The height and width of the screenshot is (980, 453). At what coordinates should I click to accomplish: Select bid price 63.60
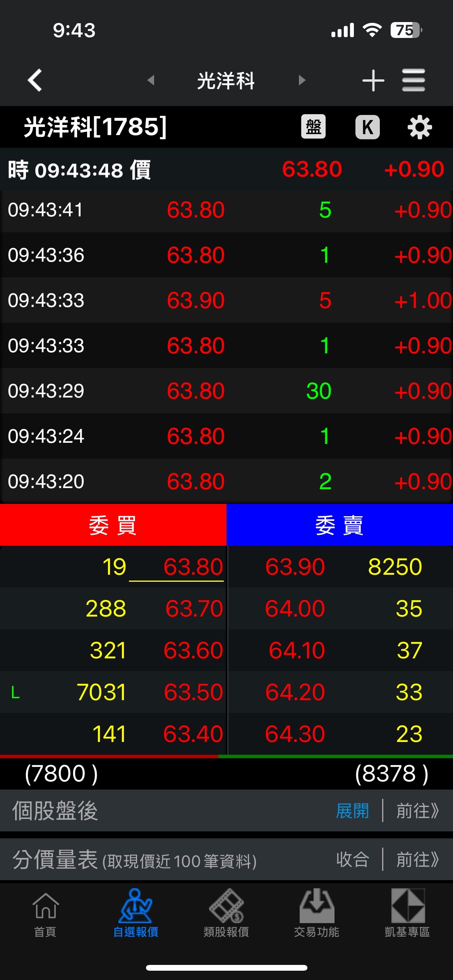click(x=193, y=651)
